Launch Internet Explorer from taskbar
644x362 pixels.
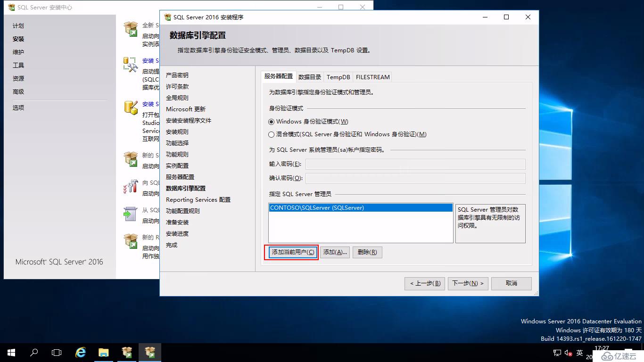click(81, 353)
